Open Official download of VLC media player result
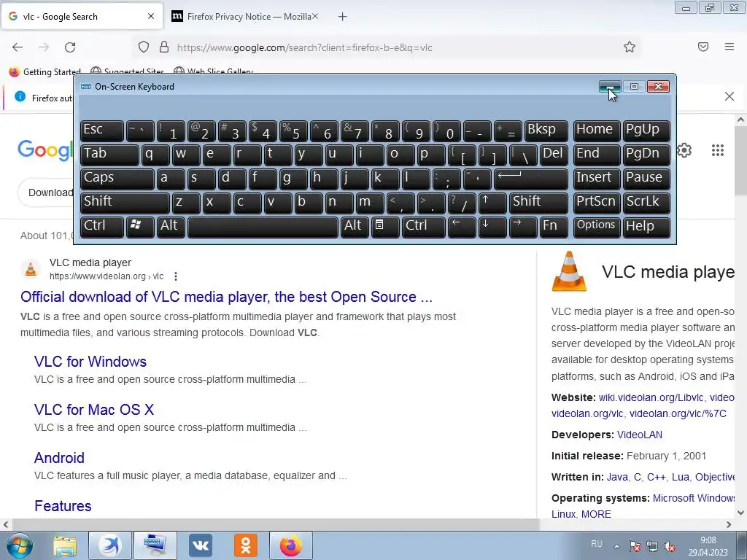The width and height of the screenshot is (747, 560). (226, 297)
